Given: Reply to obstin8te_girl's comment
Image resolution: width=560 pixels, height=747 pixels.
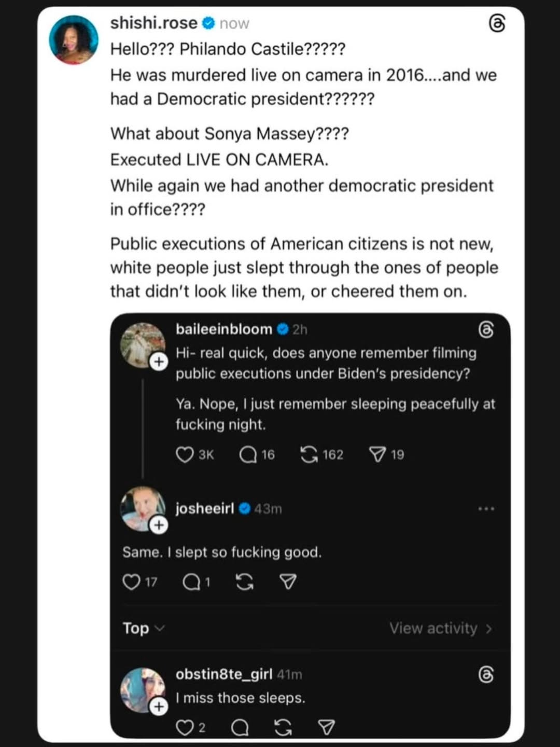Looking at the screenshot, I should (x=240, y=728).
